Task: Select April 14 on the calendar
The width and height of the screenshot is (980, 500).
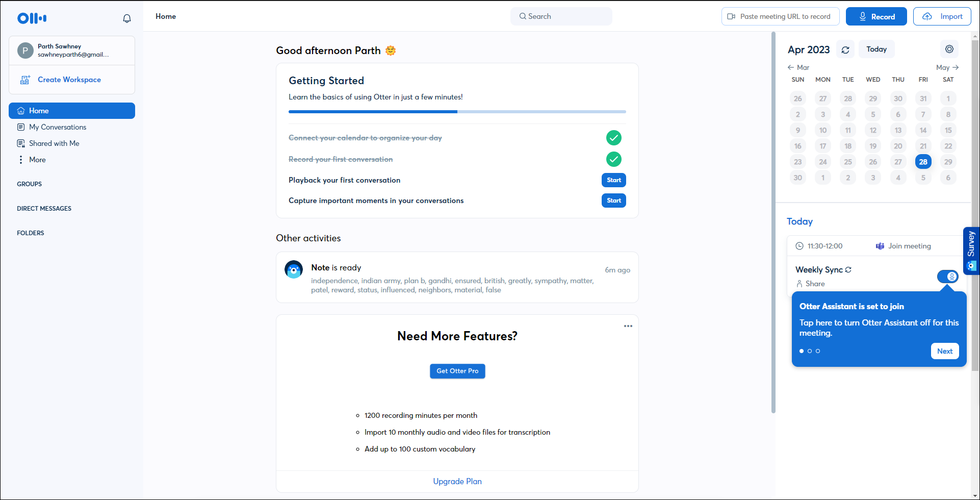Action: tap(923, 130)
